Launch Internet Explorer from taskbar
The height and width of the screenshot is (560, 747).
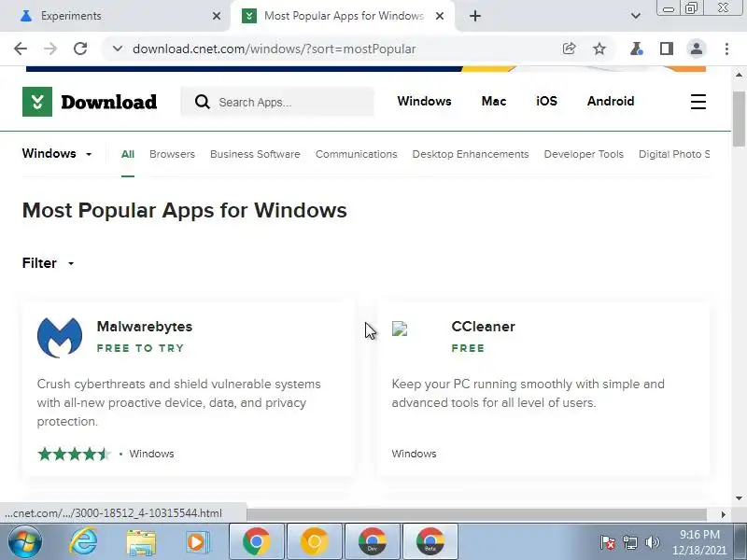[x=84, y=542]
